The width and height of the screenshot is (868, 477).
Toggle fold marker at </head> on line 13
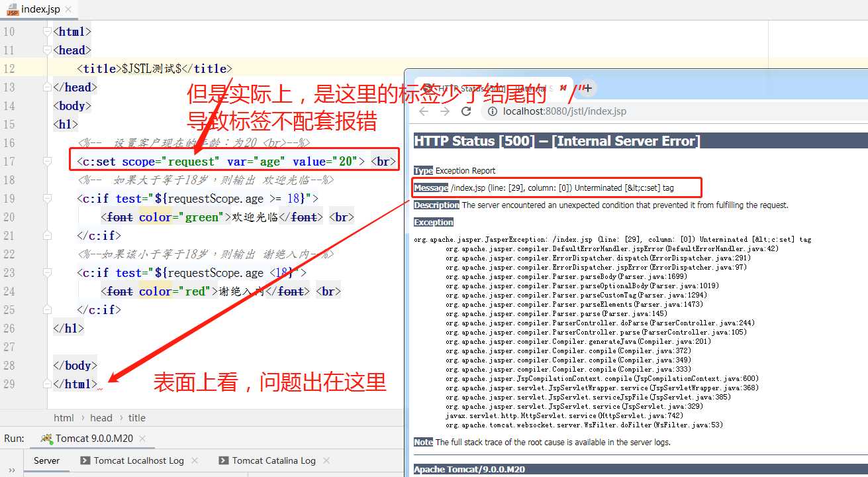46,87
